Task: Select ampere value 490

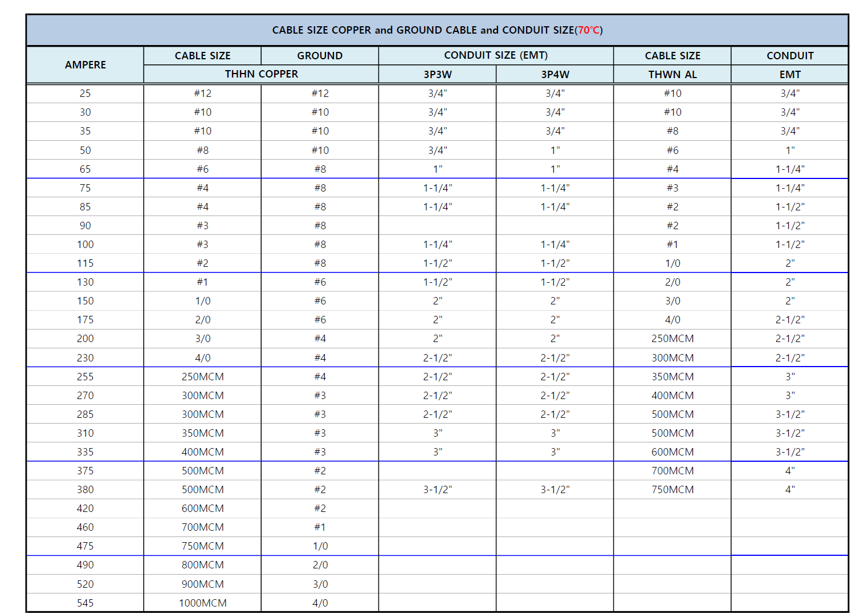Action: 85,565
